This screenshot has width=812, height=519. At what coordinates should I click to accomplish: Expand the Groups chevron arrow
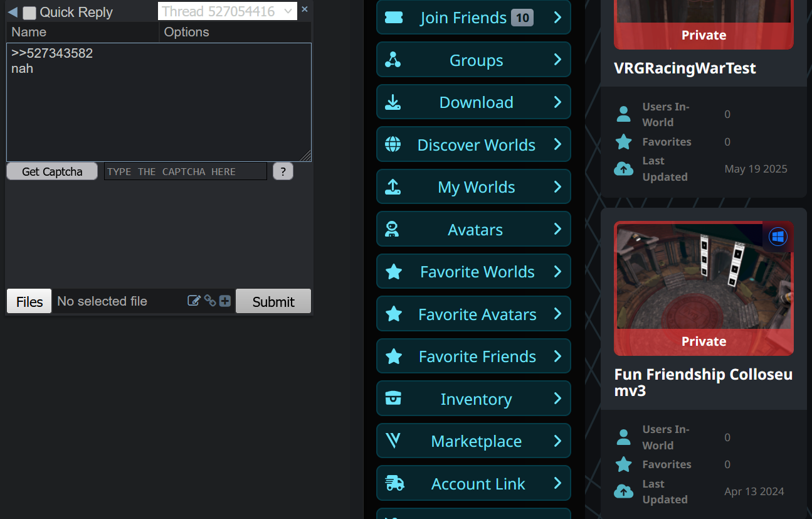click(557, 60)
